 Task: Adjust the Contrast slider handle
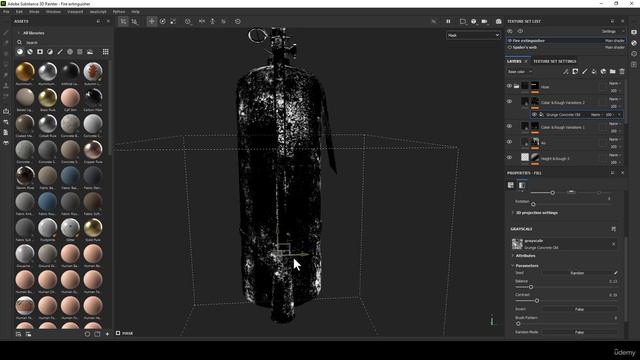[537, 301]
